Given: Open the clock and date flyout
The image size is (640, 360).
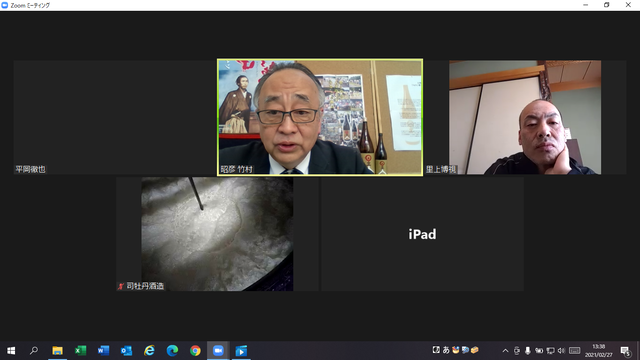Looking at the screenshot, I should [x=598, y=351].
